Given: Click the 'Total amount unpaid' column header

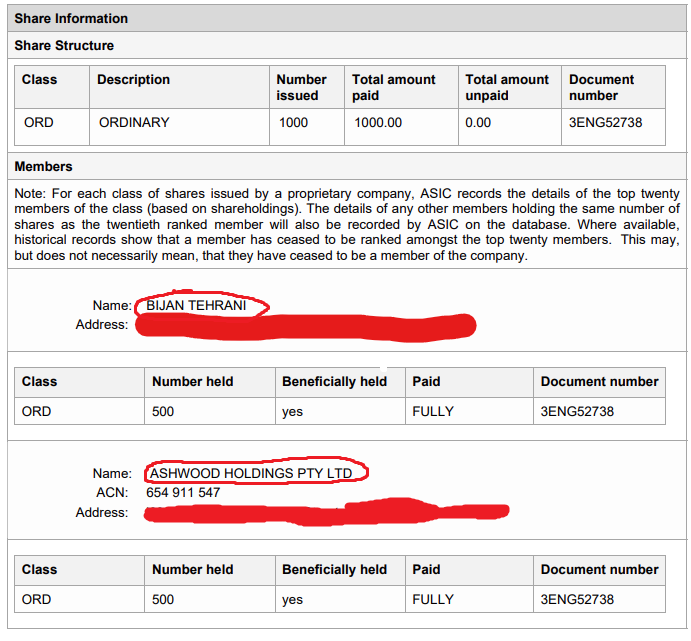Looking at the screenshot, I should (x=507, y=87).
